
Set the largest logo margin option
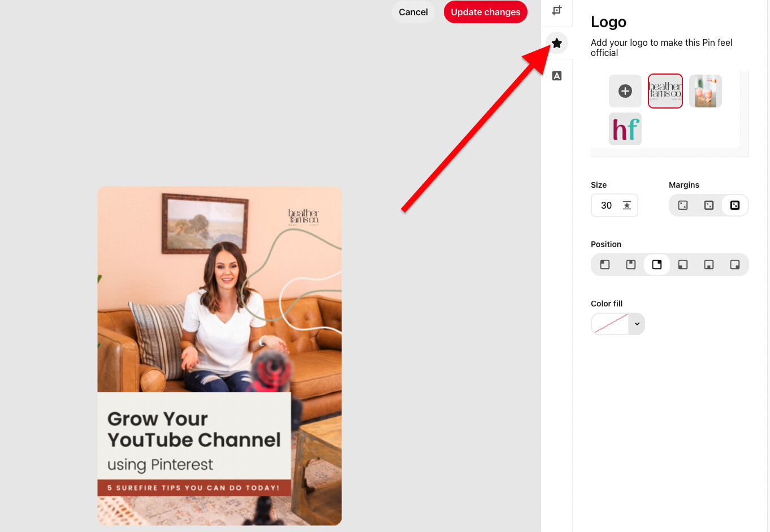(x=735, y=205)
